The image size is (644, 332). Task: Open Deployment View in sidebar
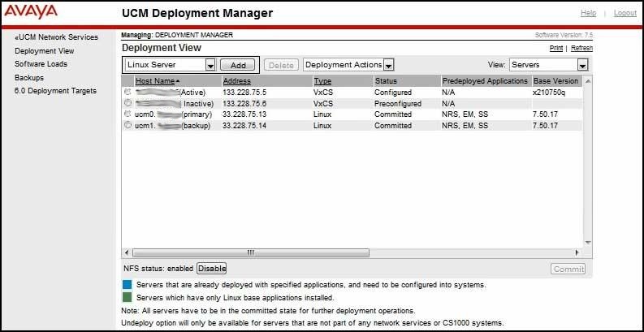tap(45, 51)
